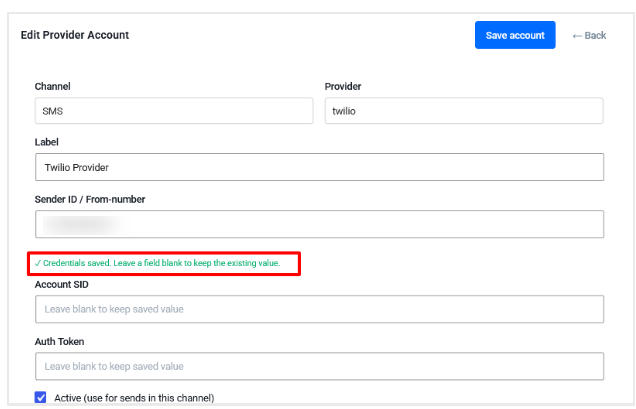Go back using the Back link

tap(589, 36)
